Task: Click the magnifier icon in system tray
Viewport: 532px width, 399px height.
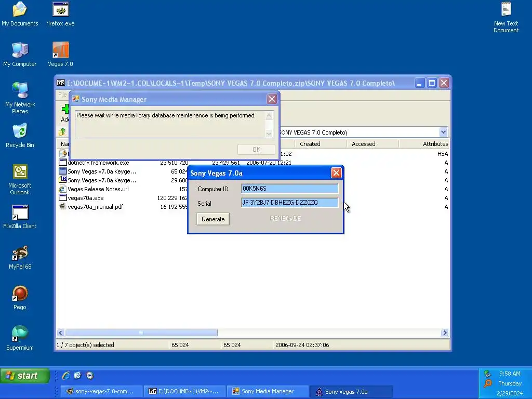Action: [x=487, y=384]
